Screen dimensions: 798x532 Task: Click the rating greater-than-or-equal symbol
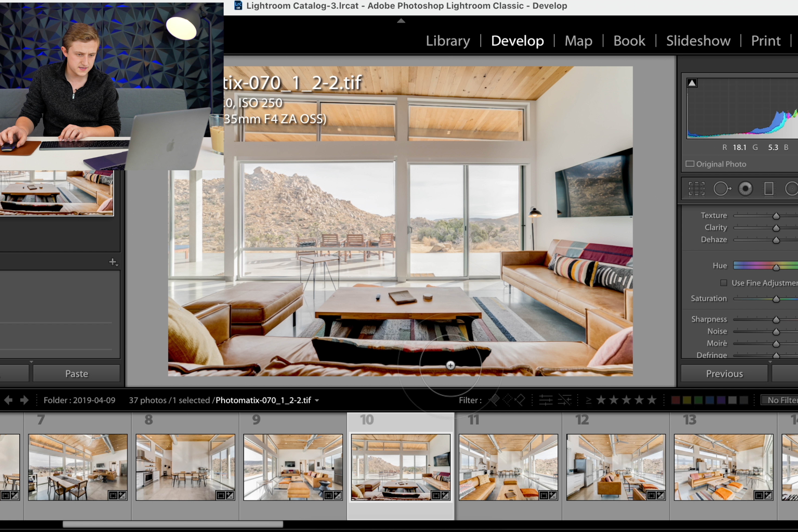point(589,400)
